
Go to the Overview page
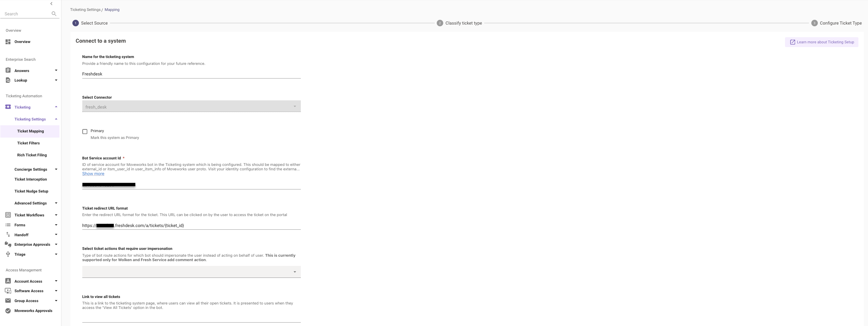22,42
